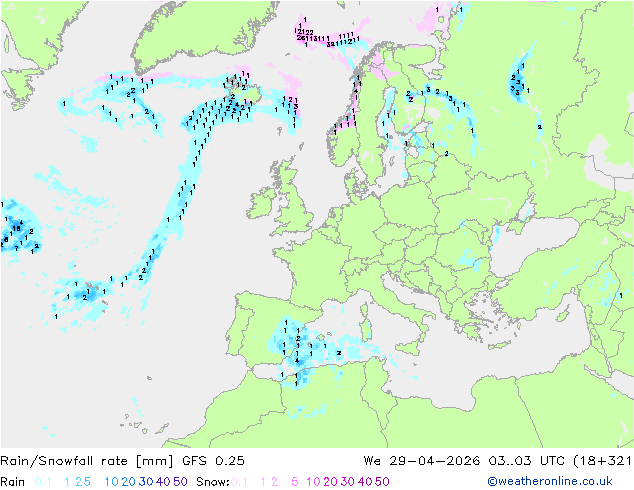Click the 'Rain' legend label
Viewport: 634px width, 490px height.
coord(13,482)
